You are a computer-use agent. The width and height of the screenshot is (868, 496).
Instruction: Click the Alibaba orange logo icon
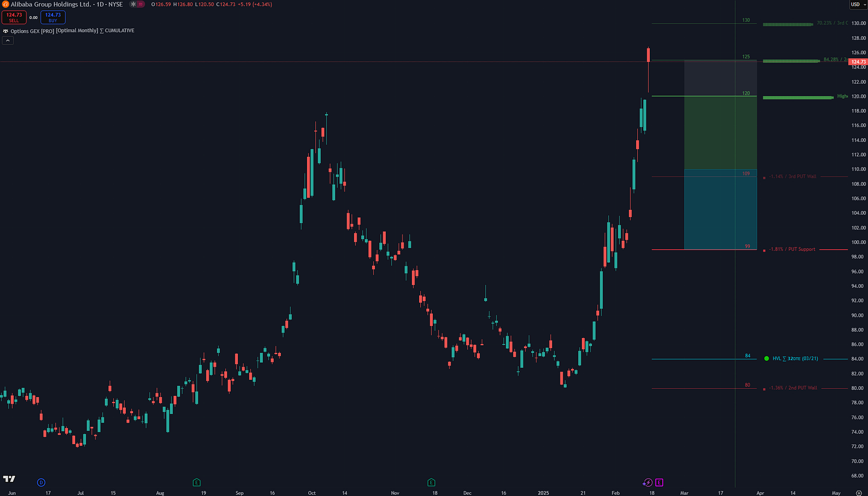5,4
